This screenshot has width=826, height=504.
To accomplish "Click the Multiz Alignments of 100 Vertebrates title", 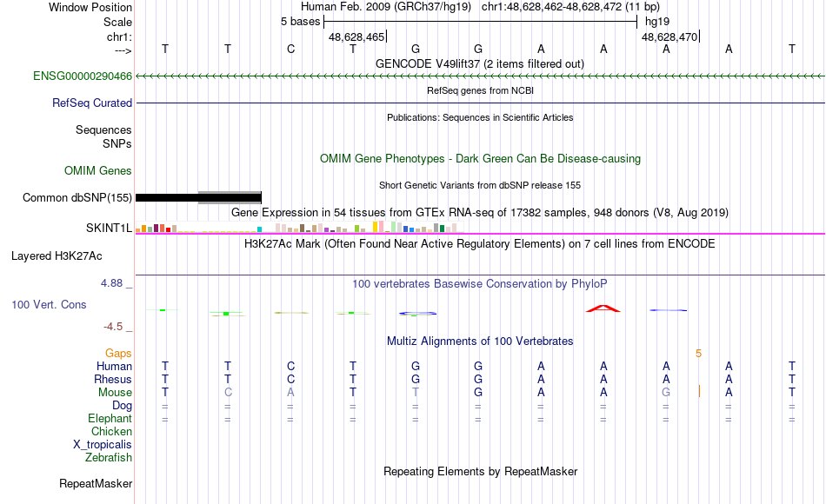I will click(x=480, y=341).
